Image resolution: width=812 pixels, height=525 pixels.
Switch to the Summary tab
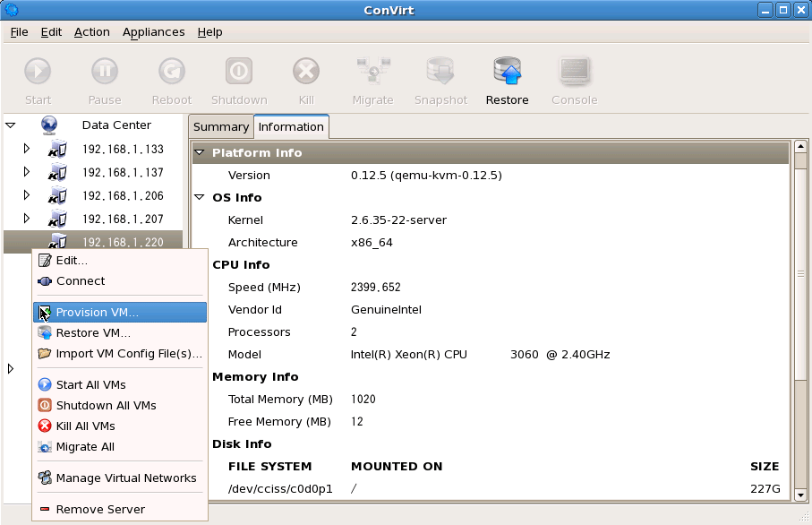click(221, 127)
